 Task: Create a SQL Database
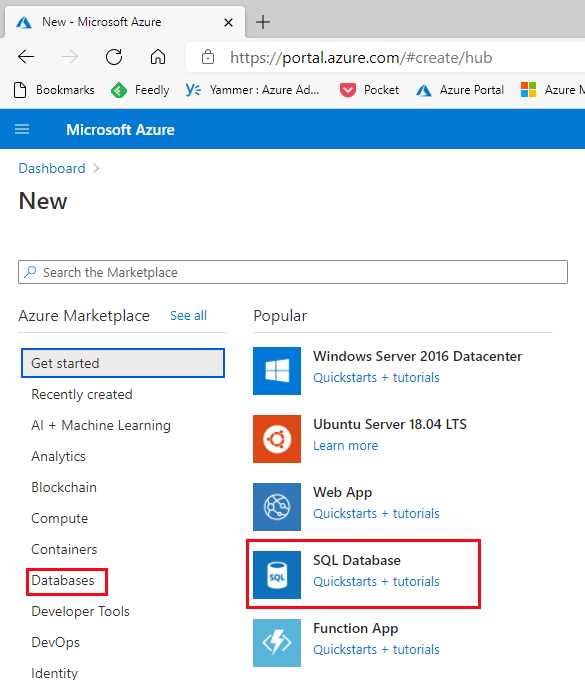(x=357, y=560)
